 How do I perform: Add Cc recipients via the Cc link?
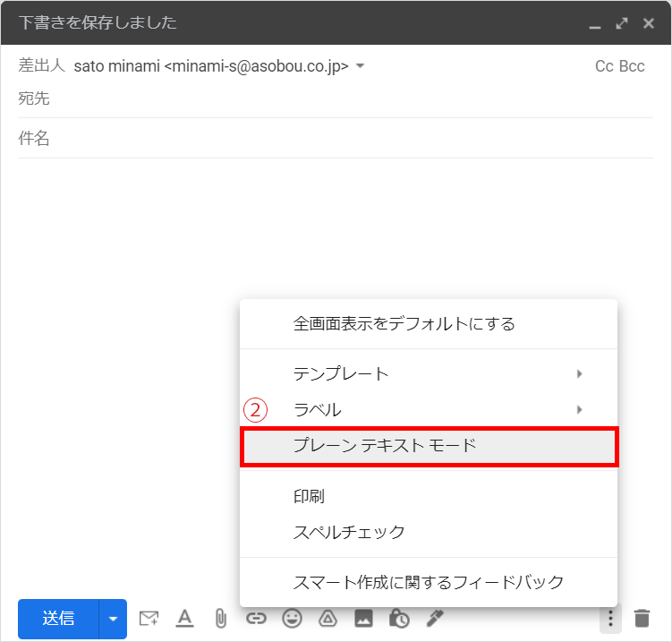pos(604,66)
